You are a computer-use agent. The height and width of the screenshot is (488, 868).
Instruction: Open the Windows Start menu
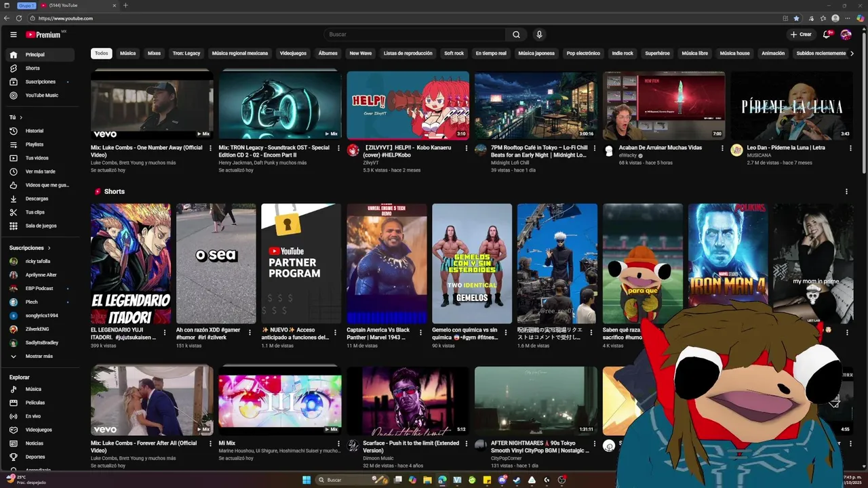[307, 480]
